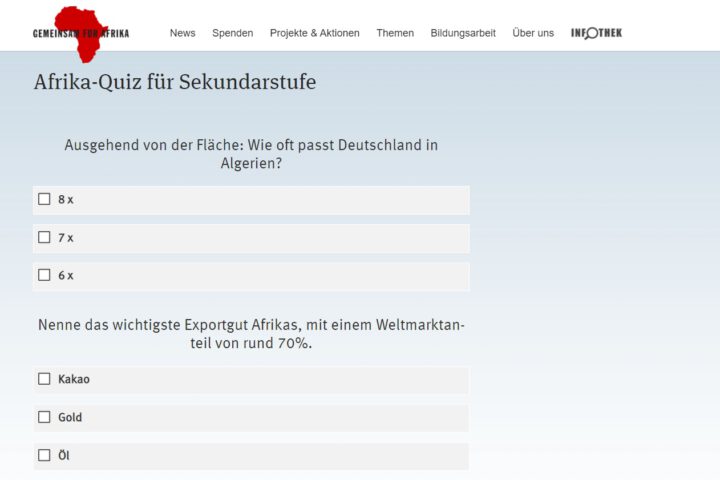This screenshot has width=720, height=480.
Task: Mark the "6 x" checkbox
Action: pyautogui.click(x=44, y=275)
